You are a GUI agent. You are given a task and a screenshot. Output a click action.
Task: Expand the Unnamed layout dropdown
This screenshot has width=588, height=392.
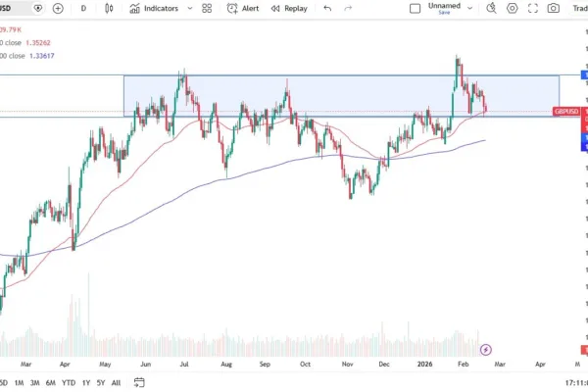(469, 8)
